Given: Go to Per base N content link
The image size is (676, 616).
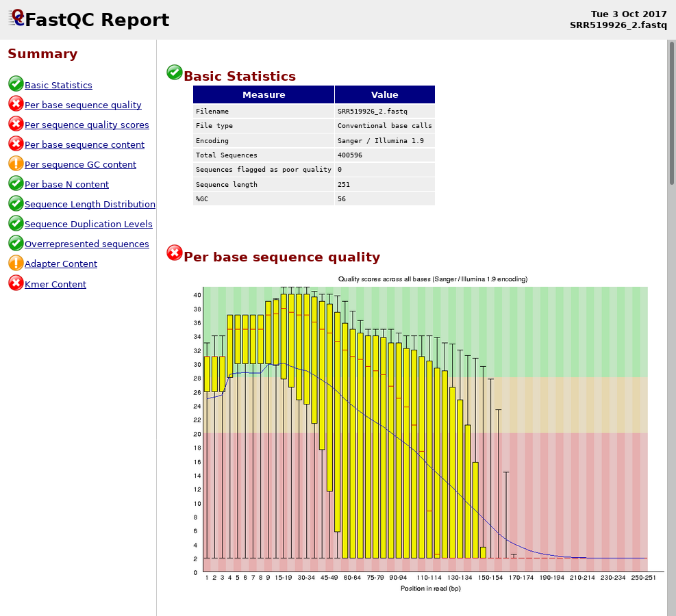Looking at the screenshot, I should tap(66, 185).
